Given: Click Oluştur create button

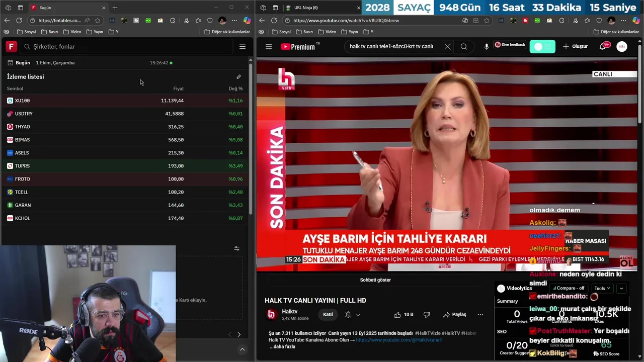Looking at the screenshot, I should (575, 47).
